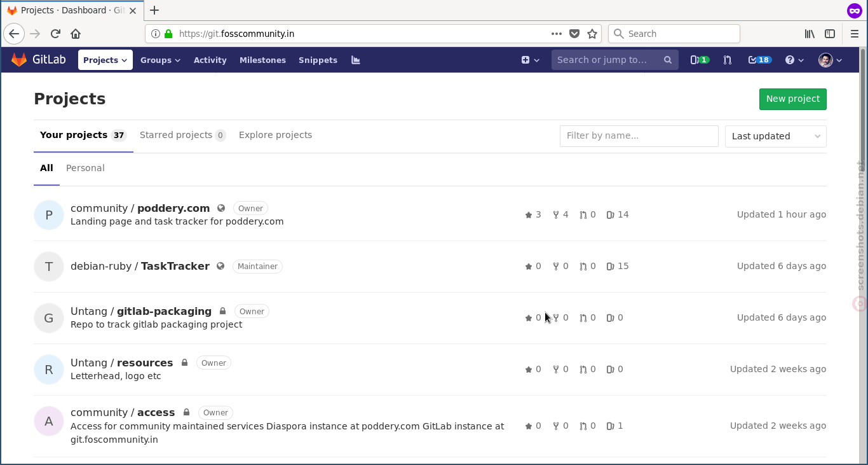This screenshot has width=868, height=465.
Task: Open the Untang / gitlab-packaging project
Action: 141,311
